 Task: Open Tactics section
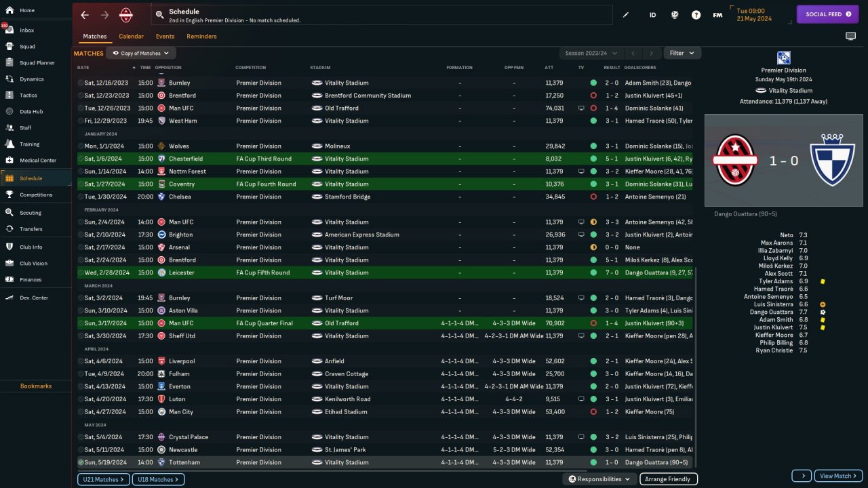[35, 96]
